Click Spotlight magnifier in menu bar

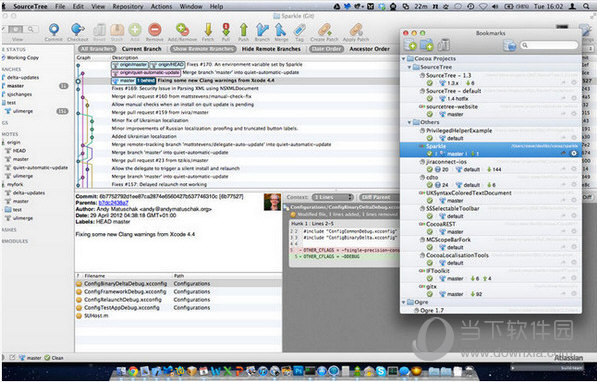tap(586, 6)
